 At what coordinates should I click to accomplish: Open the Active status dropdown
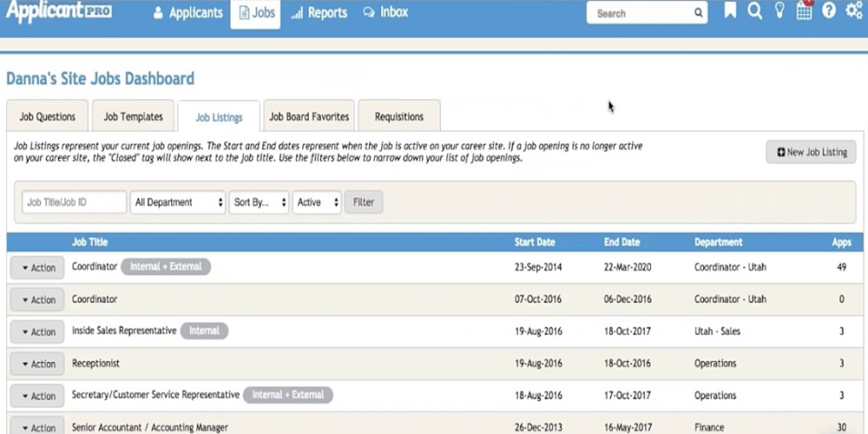click(x=316, y=202)
